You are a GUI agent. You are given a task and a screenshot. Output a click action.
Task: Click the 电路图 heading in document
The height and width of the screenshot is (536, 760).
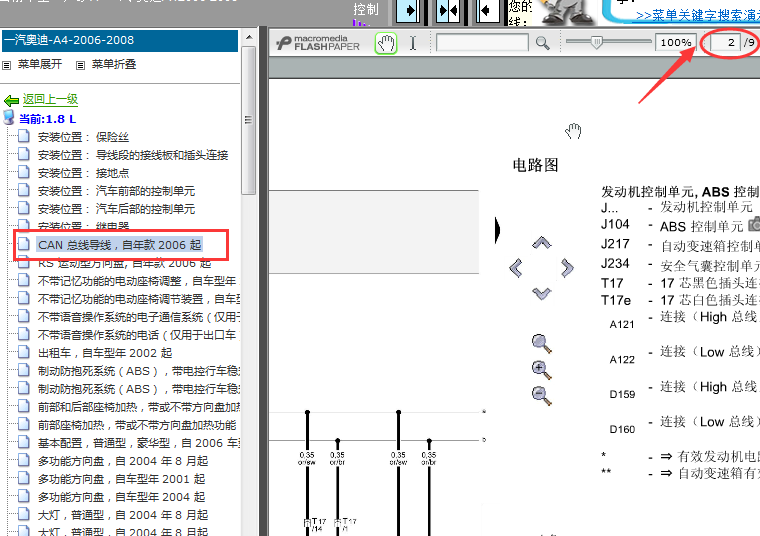tap(535, 165)
